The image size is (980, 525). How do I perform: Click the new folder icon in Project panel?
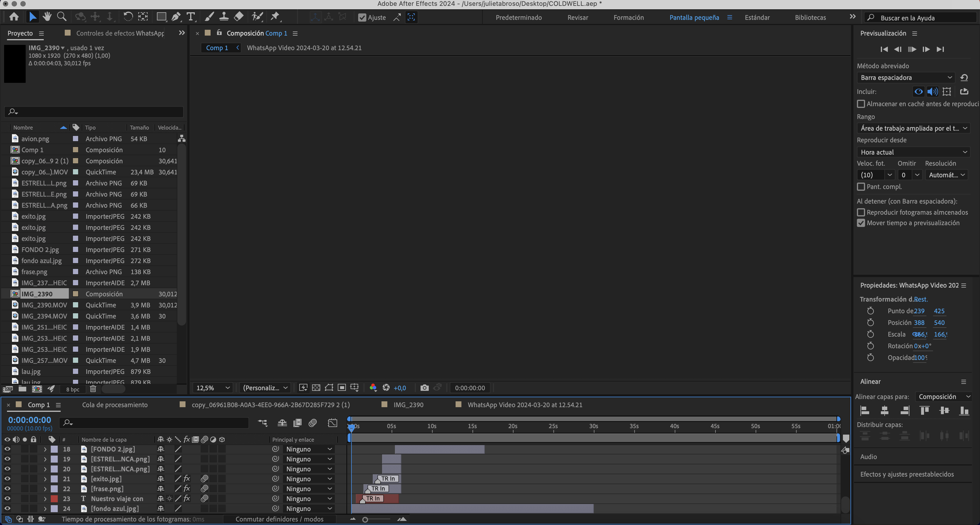(x=22, y=389)
